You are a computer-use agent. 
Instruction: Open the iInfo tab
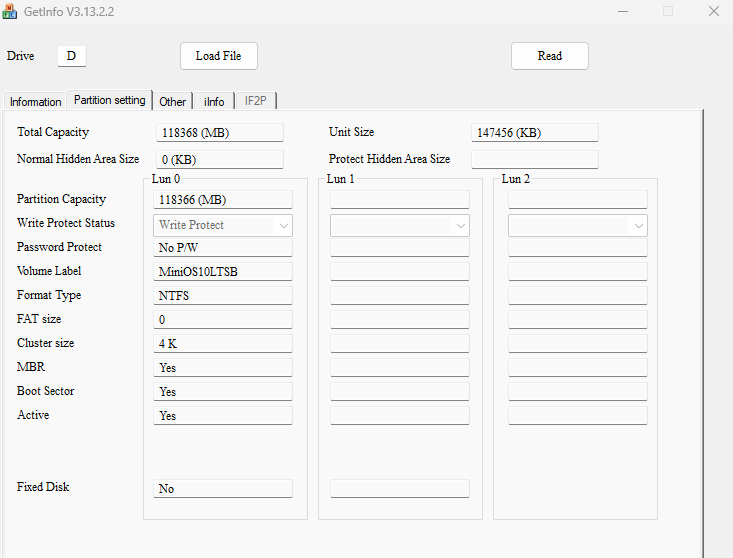point(214,101)
